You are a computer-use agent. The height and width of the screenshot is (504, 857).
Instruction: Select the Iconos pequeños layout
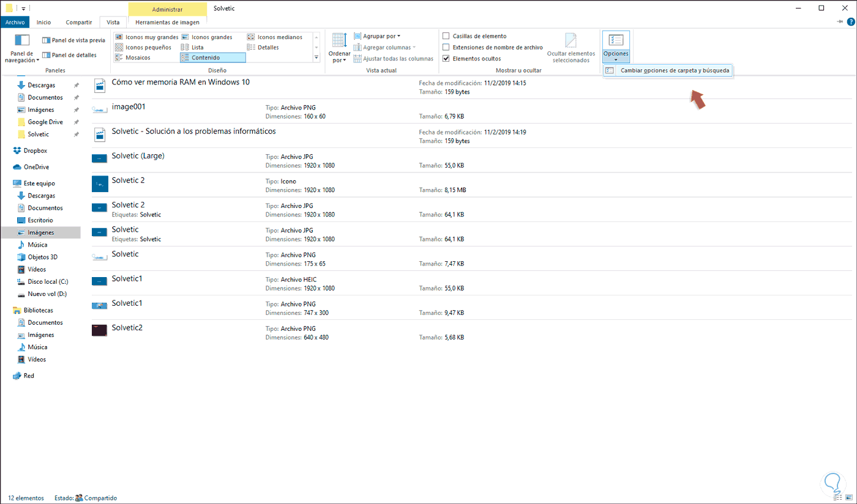[143, 47]
